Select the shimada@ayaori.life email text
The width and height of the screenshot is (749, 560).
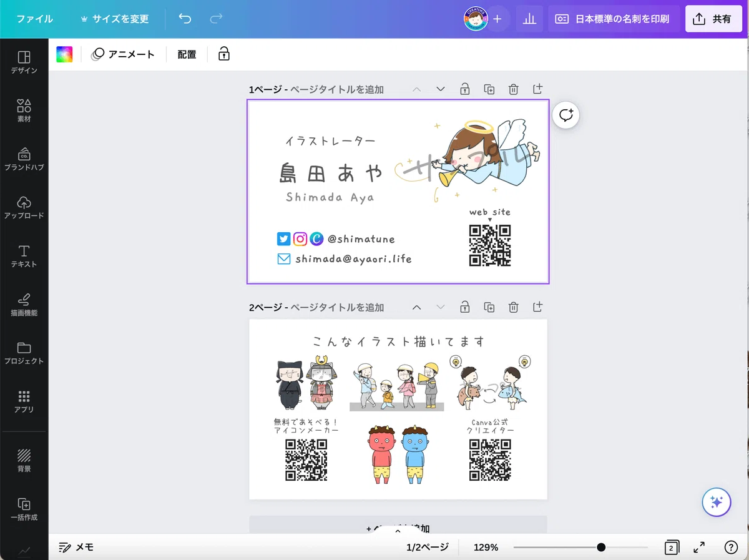pos(353,258)
